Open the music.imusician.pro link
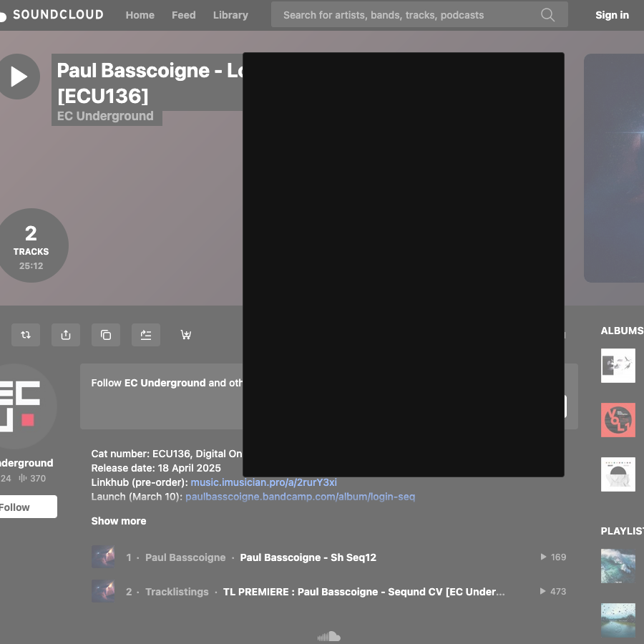The width and height of the screenshot is (644, 644). point(263,482)
